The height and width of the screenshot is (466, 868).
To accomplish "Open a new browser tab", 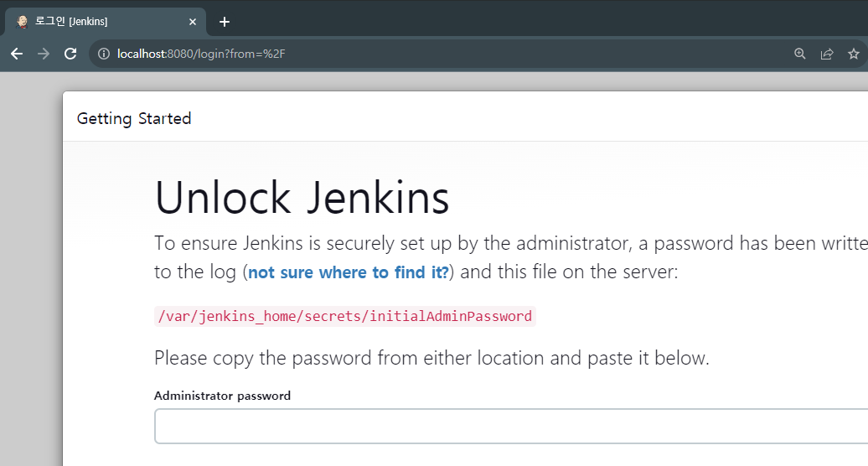I will pyautogui.click(x=225, y=22).
